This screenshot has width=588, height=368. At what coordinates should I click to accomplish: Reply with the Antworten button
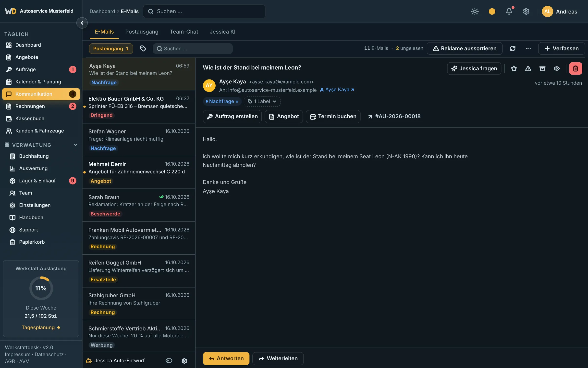point(226,358)
